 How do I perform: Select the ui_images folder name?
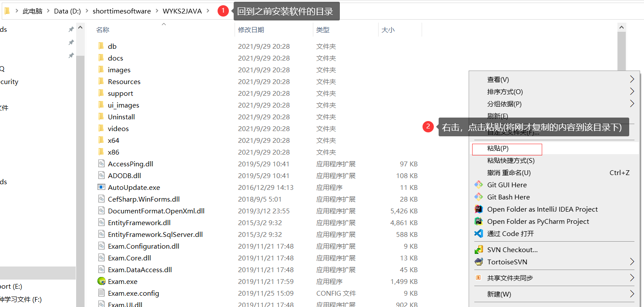[x=124, y=105]
